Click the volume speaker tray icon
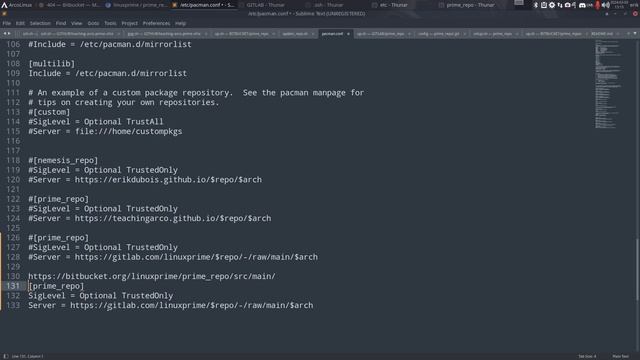Viewport: 640px width, 360px height. (606, 5)
